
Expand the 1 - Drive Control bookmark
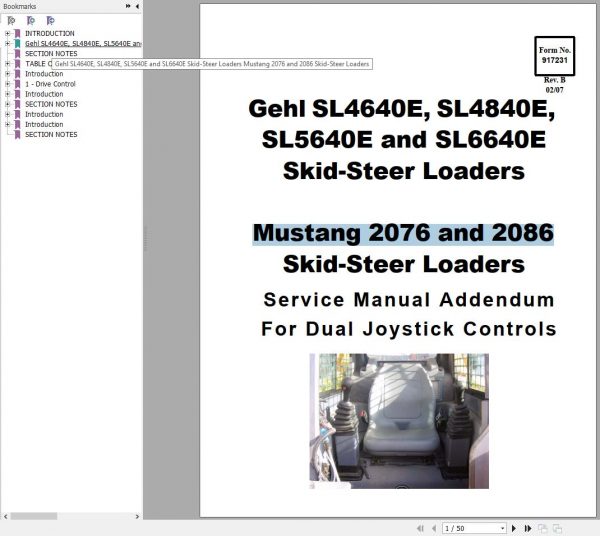point(7,84)
